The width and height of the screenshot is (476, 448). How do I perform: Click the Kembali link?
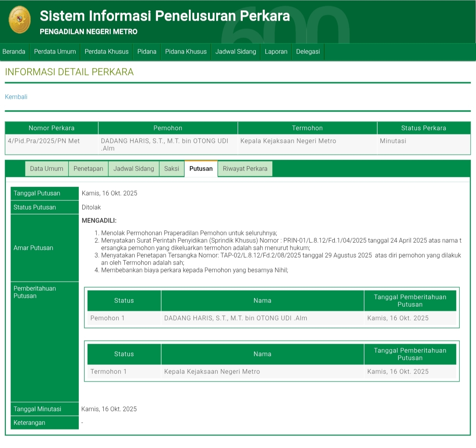click(x=16, y=97)
